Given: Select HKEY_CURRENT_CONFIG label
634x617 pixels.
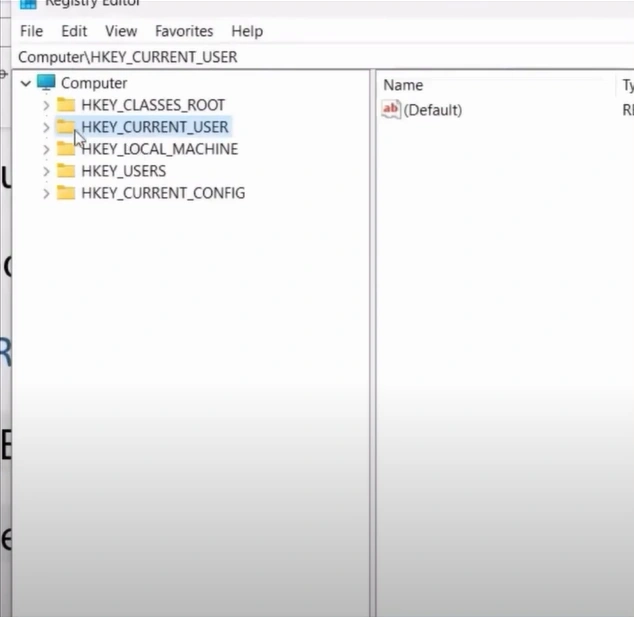Looking at the screenshot, I should [x=163, y=193].
